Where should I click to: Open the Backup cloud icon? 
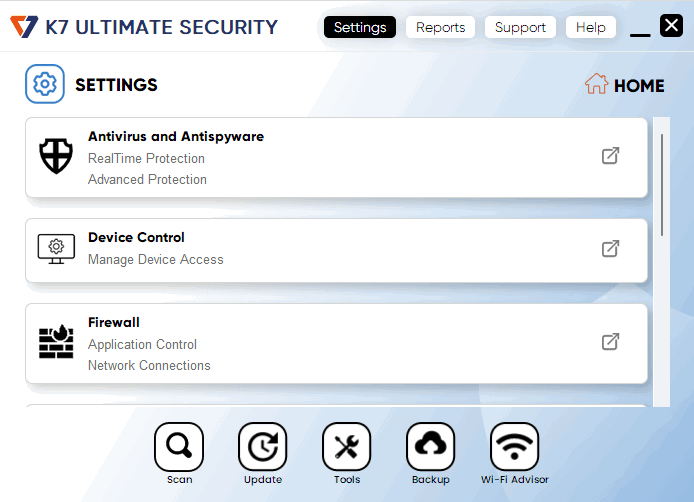(x=431, y=447)
